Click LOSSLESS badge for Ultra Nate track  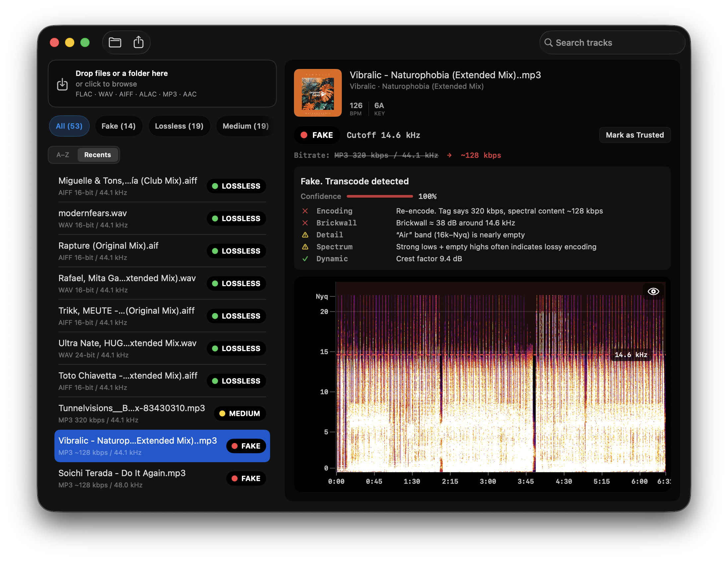(x=236, y=348)
